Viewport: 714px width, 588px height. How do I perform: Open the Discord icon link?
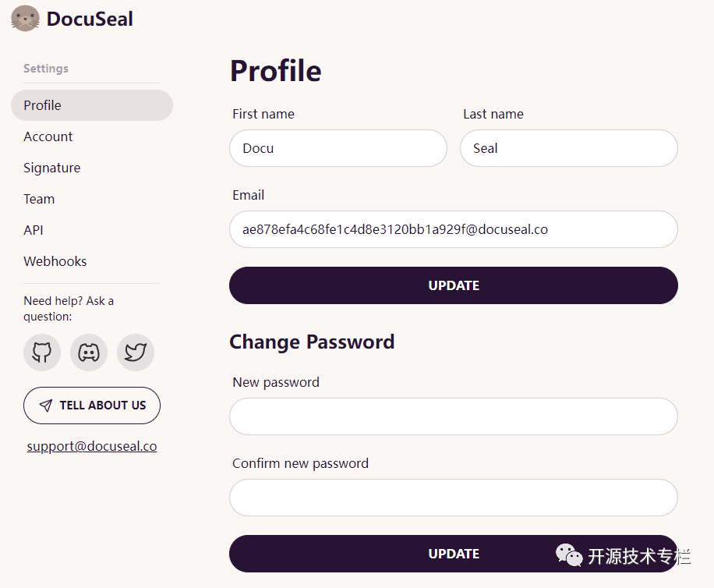tap(89, 352)
